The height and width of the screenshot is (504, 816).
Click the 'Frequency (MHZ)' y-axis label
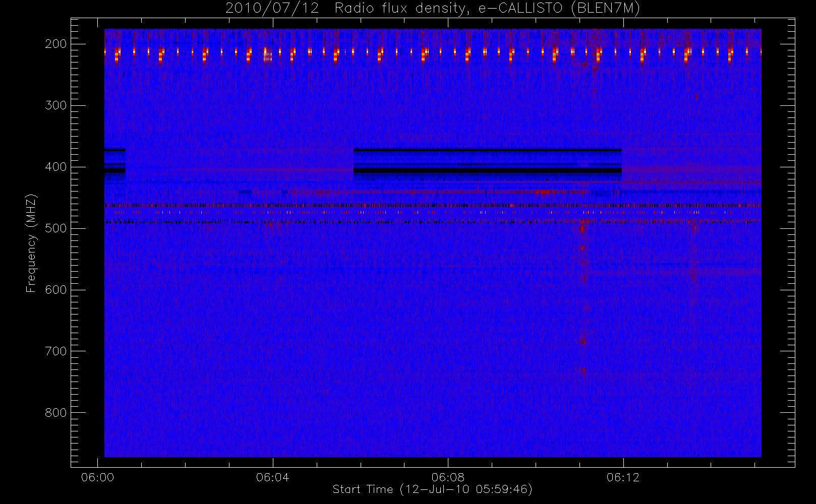31,243
